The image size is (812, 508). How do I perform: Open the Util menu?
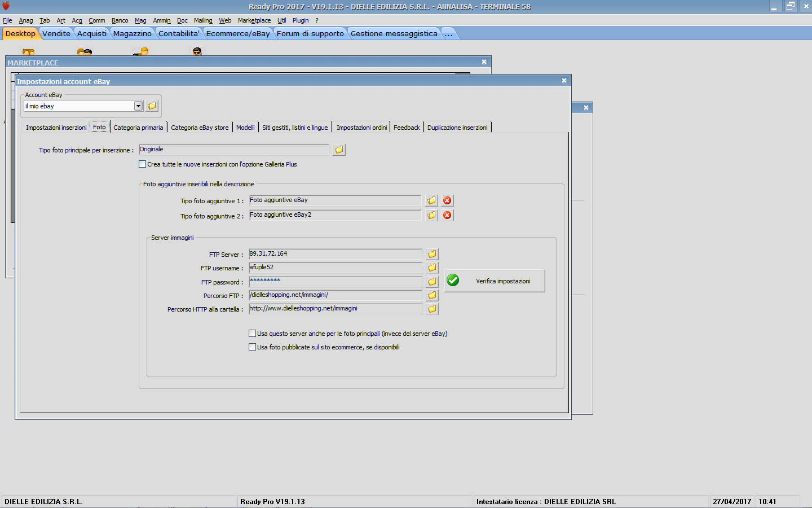pos(282,20)
